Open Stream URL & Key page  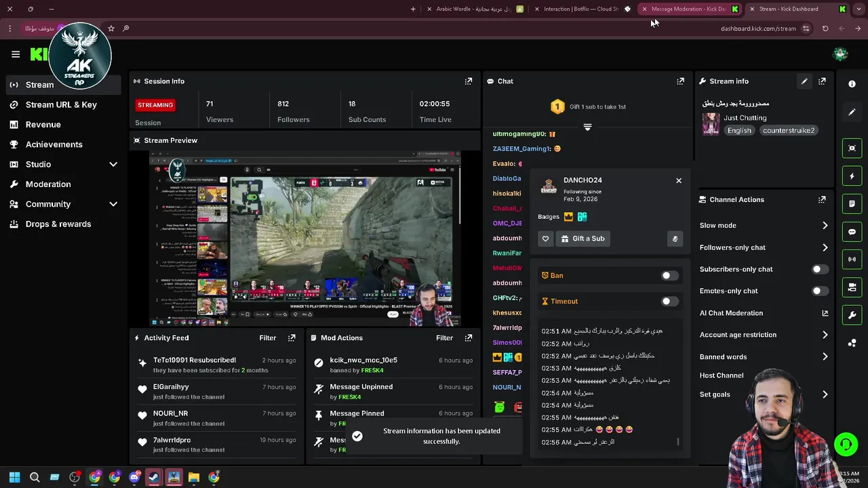pos(61,104)
